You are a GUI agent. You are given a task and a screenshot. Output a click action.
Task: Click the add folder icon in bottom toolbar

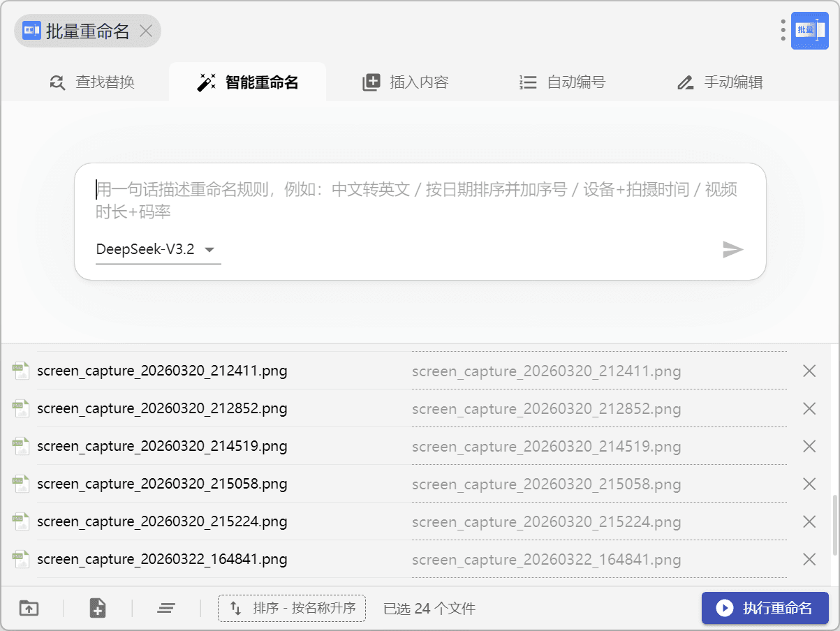[x=29, y=608]
